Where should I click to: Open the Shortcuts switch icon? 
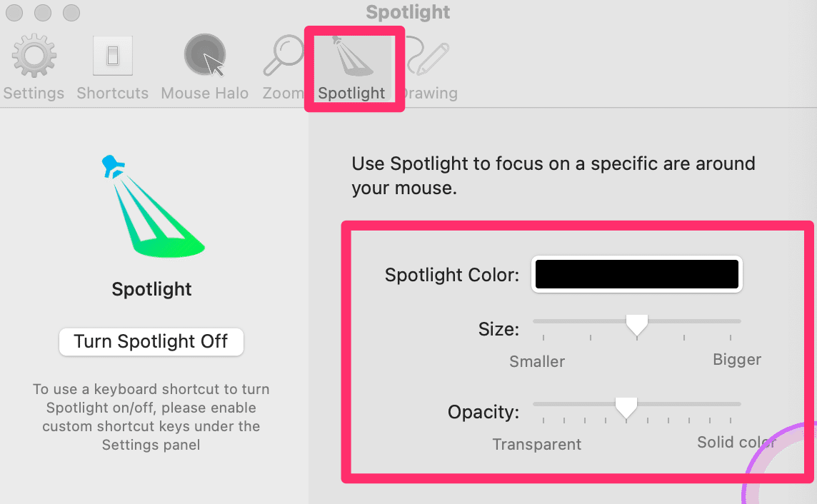(113, 55)
